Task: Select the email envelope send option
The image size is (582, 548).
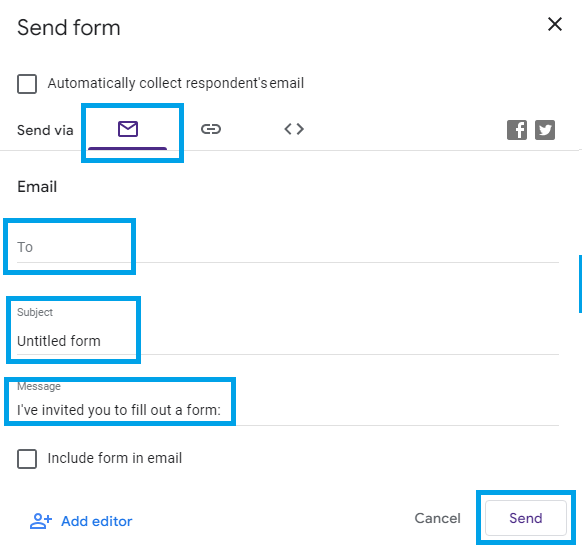Action: (128, 129)
